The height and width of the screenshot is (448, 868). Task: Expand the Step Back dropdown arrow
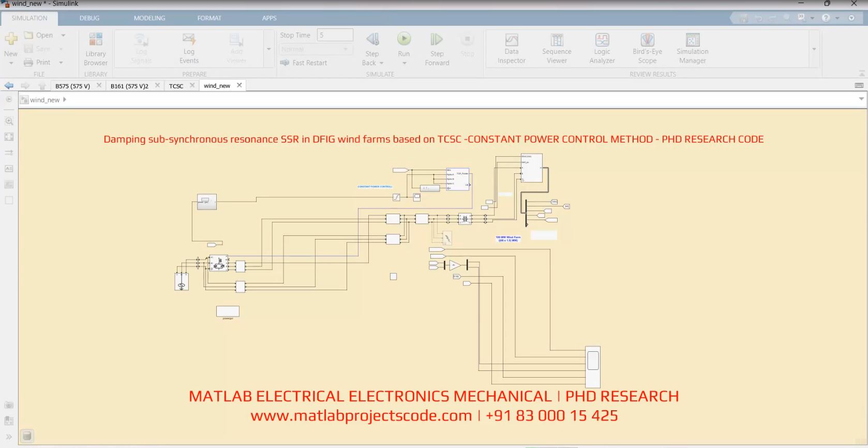pyautogui.click(x=382, y=63)
